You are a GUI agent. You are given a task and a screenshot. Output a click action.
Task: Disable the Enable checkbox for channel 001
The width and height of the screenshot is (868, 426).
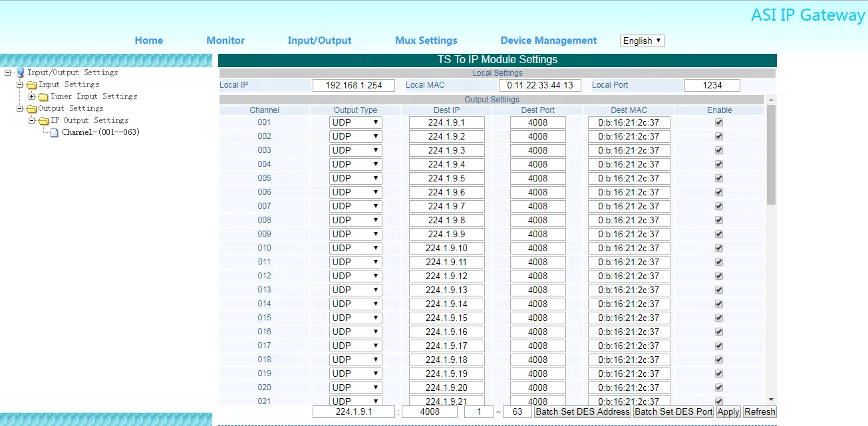click(x=719, y=122)
